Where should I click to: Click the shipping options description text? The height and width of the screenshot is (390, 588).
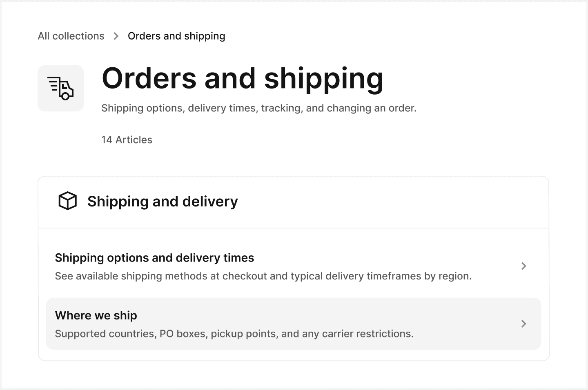pyautogui.click(x=263, y=276)
